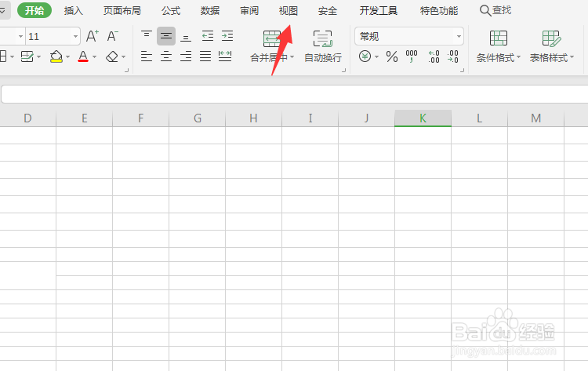Image resolution: width=588 pixels, height=371 pixels.
Task: Select column H header
Action: point(253,118)
